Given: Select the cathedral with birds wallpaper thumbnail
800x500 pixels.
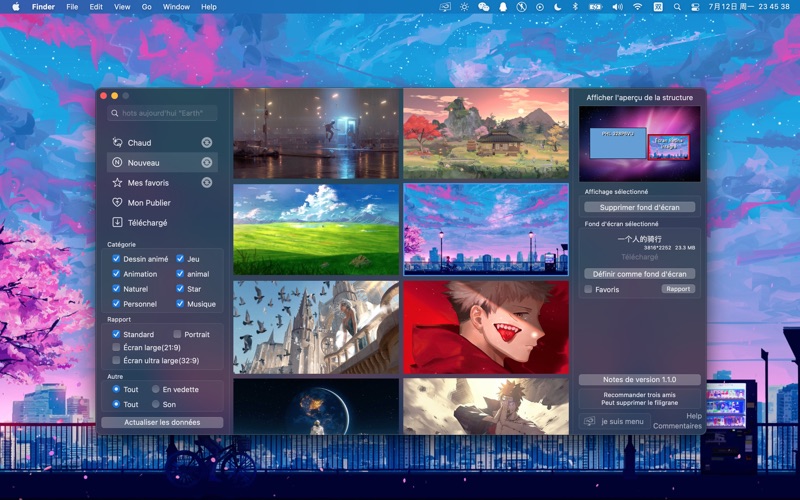Looking at the screenshot, I should point(316,327).
